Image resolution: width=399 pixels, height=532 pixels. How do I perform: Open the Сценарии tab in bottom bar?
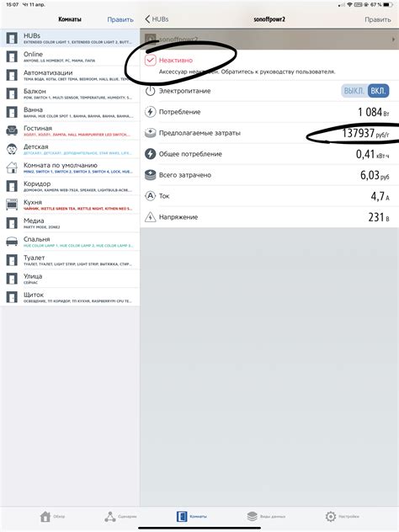point(120,516)
